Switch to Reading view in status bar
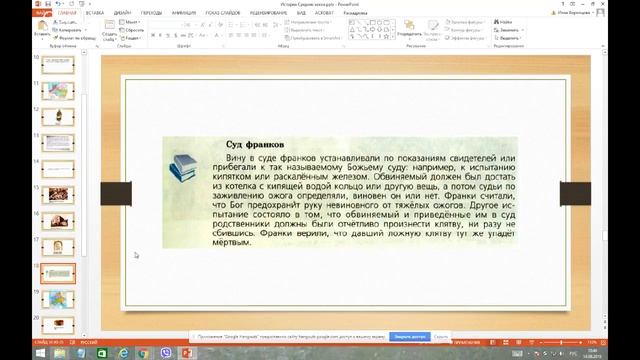This screenshot has height=360, width=640. [x=518, y=342]
